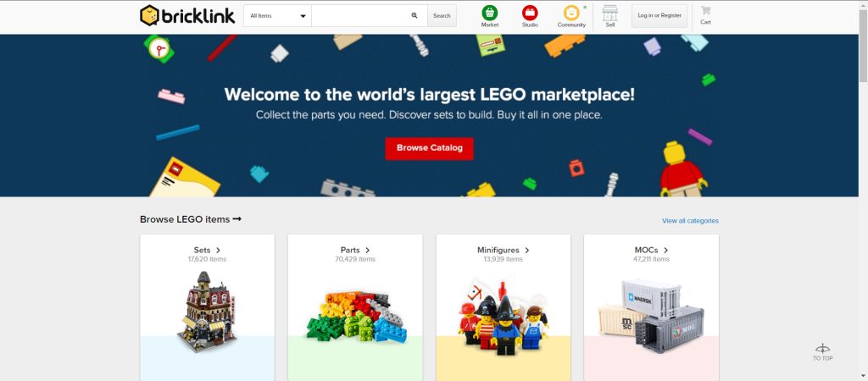Viewport: 868px width, 381px height.
Task: Click the BrickLink logo
Action: click(187, 15)
